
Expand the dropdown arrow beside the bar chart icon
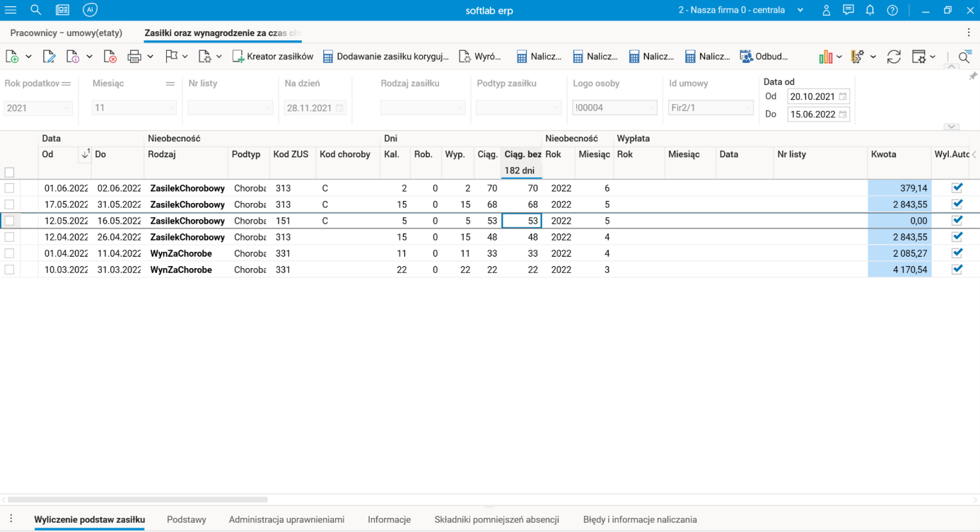coord(839,57)
